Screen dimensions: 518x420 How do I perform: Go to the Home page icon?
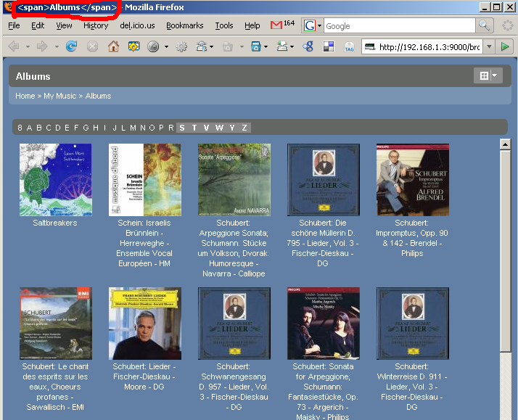pyautogui.click(x=113, y=46)
